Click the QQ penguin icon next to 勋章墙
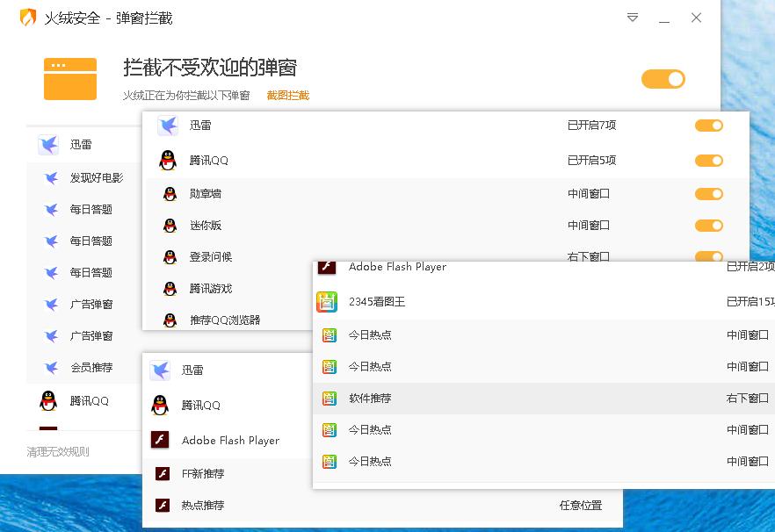Screen dimensions: 775x532 coord(167,193)
